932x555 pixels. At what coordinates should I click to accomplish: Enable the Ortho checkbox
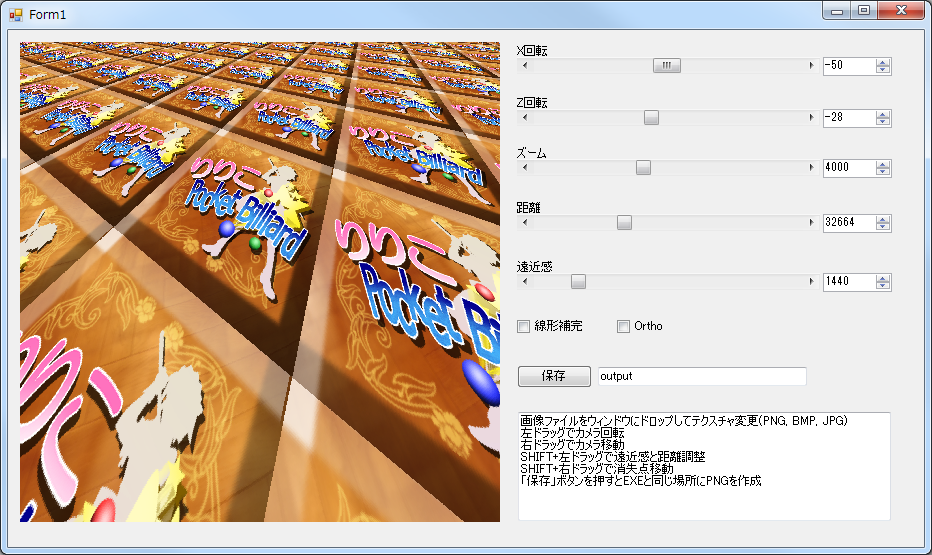[x=624, y=326]
